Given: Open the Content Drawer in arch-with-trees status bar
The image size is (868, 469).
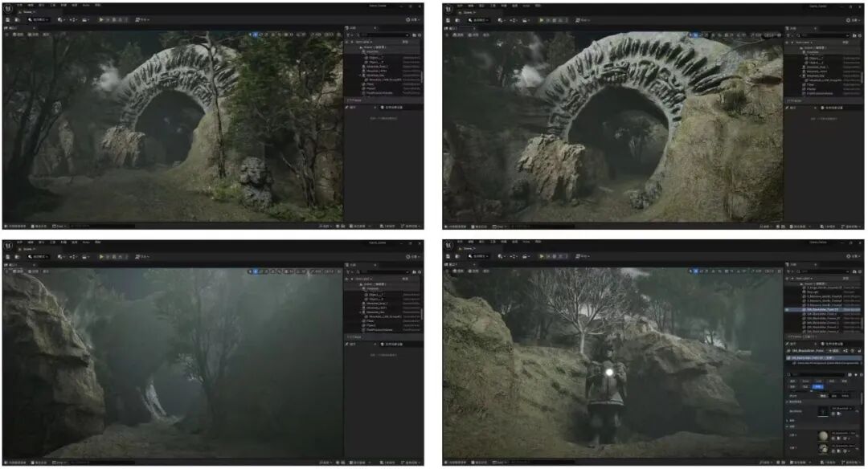Looking at the screenshot, I should 14,226.
